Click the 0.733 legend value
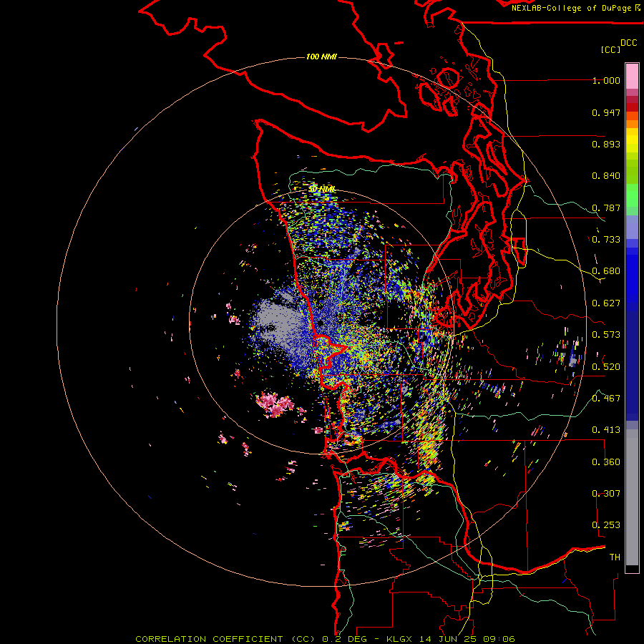 coord(606,240)
